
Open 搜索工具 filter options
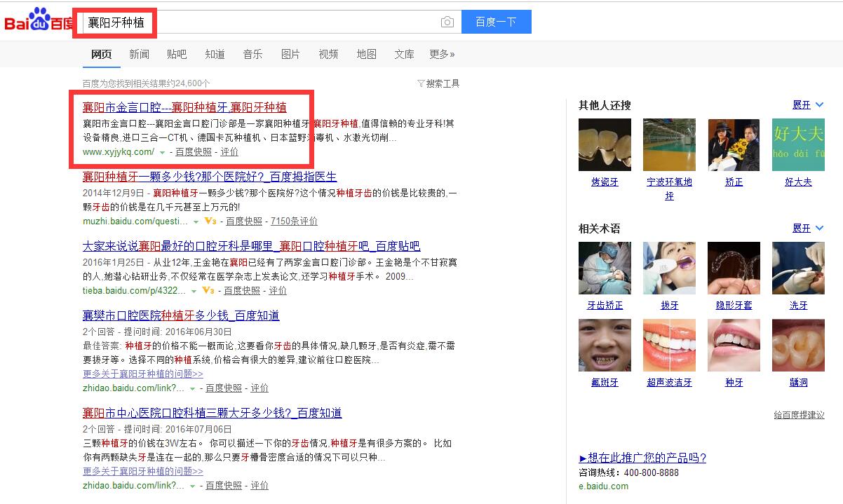438,83
